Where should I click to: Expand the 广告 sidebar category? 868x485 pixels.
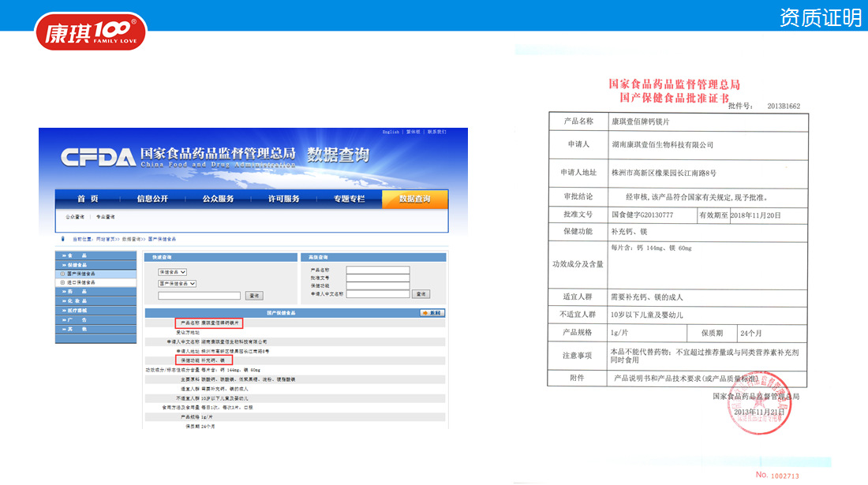click(x=95, y=319)
